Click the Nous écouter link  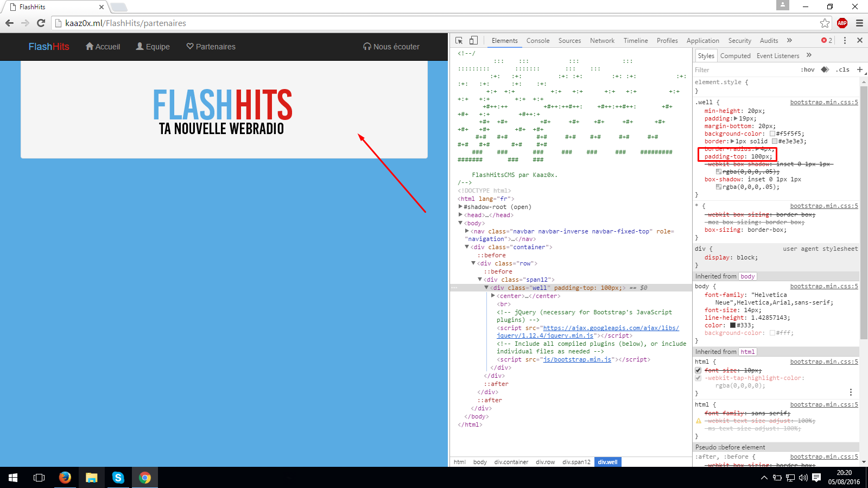(x=391, y=47)
